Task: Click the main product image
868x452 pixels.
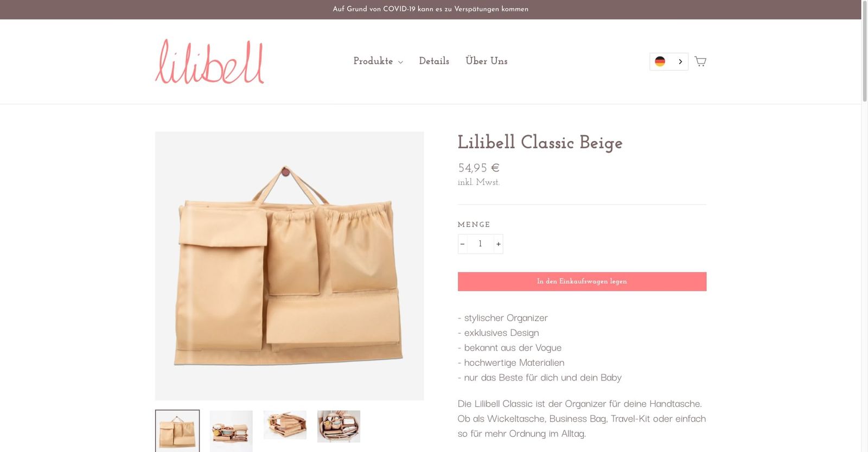Action: tap(289, 266)
